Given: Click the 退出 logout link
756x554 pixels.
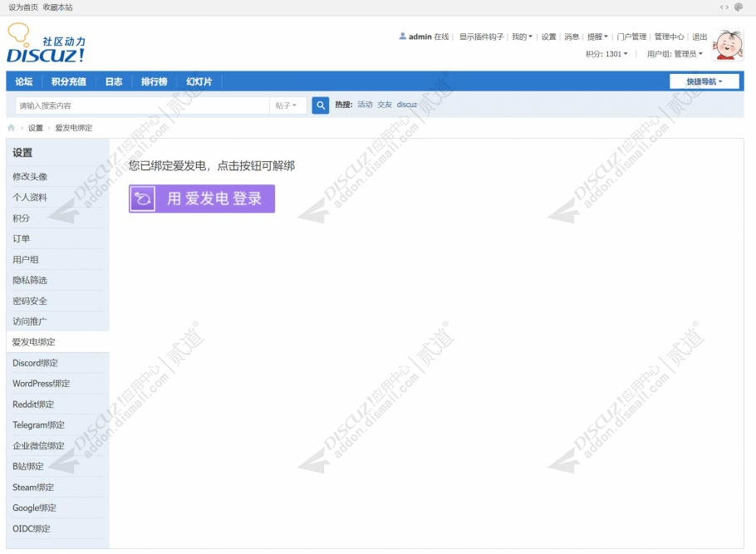Looking at the screenshot, I should coord(700,37).
